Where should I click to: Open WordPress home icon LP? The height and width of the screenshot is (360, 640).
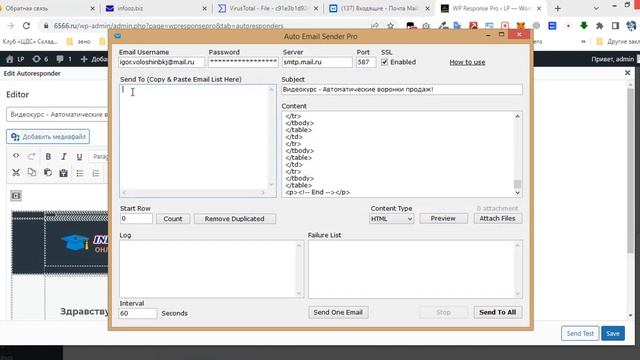15,59
